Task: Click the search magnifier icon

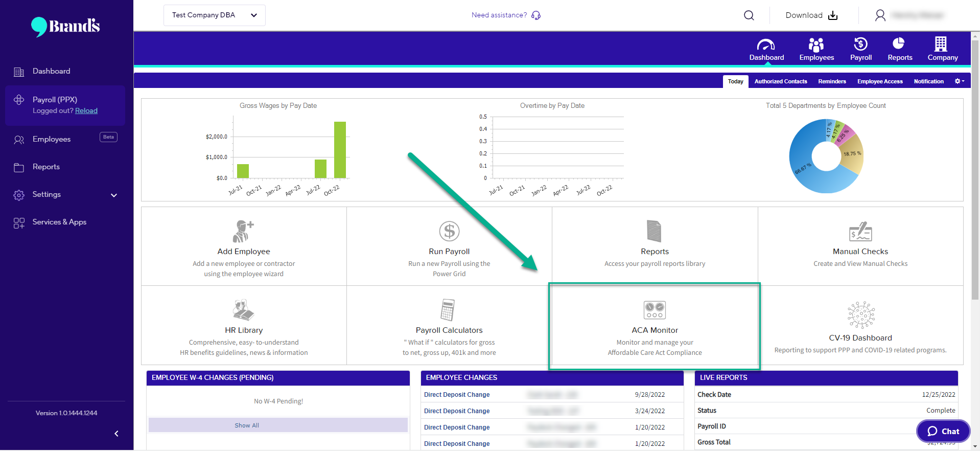Action: point(749,15)
